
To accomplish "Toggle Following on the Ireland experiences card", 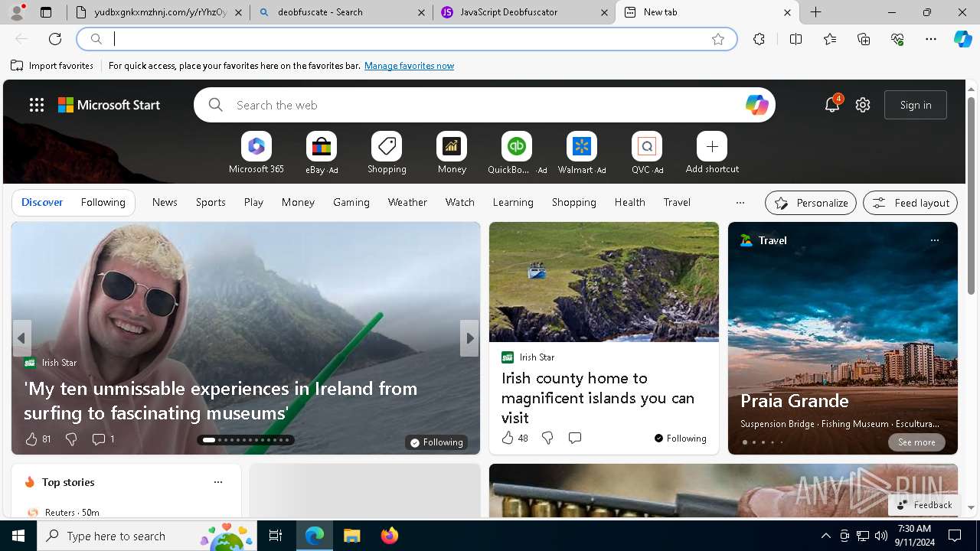I will [x=436, y=442].
